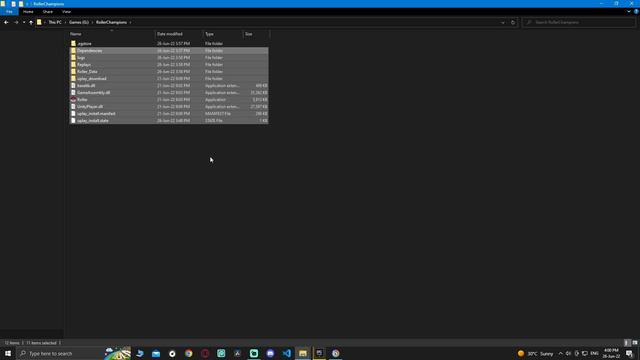
Task: Click the ENG language indicator
Action: 594,353
